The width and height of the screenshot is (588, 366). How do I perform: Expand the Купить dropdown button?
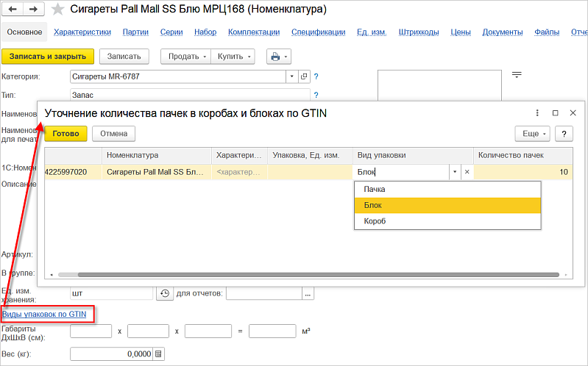click(x=233, y=57)
